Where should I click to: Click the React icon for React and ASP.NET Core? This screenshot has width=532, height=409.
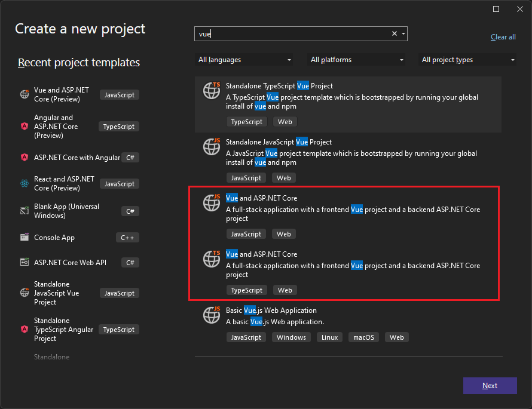pyautogui.click(x=24, y=183)
